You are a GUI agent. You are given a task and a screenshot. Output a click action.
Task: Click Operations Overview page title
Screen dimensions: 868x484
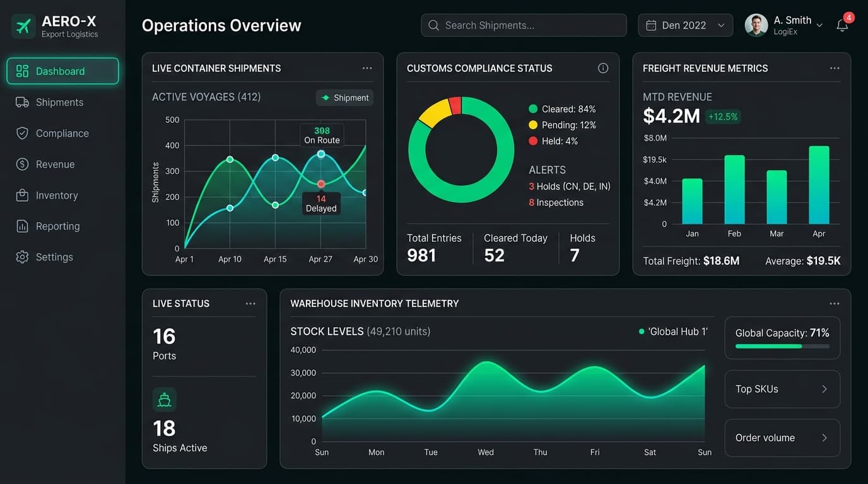coord(221,25)
